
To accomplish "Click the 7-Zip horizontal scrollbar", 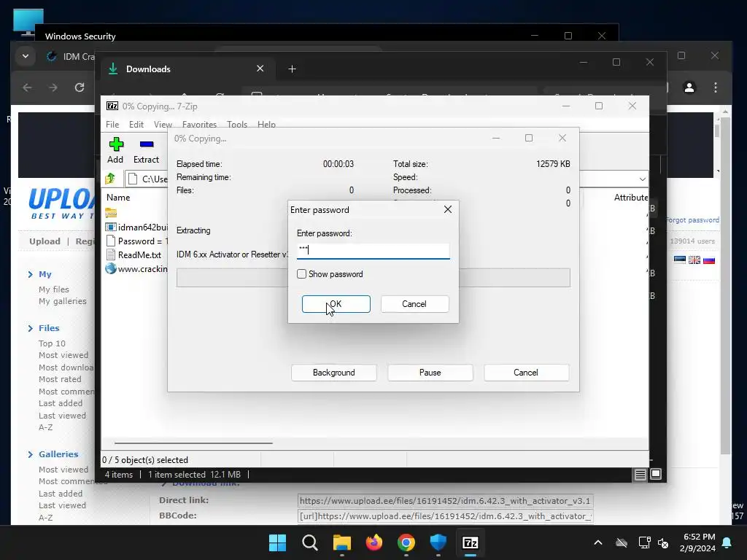I will pos(193,443).
